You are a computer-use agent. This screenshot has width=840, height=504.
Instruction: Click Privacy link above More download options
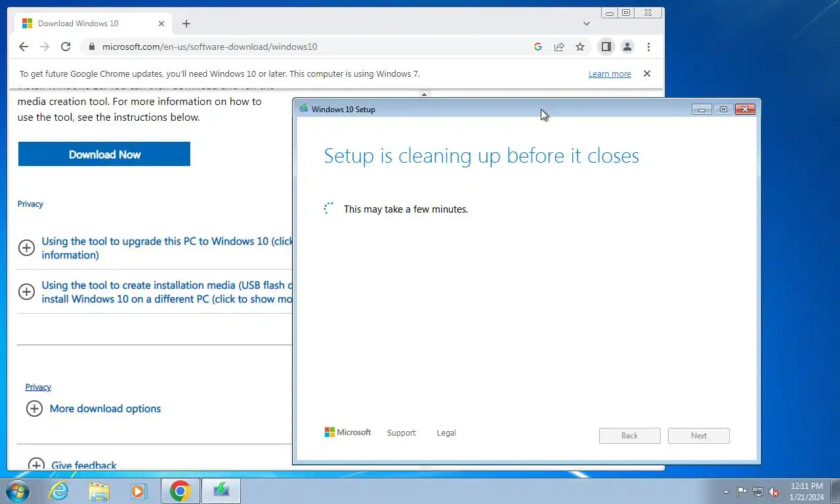(38, 387)
